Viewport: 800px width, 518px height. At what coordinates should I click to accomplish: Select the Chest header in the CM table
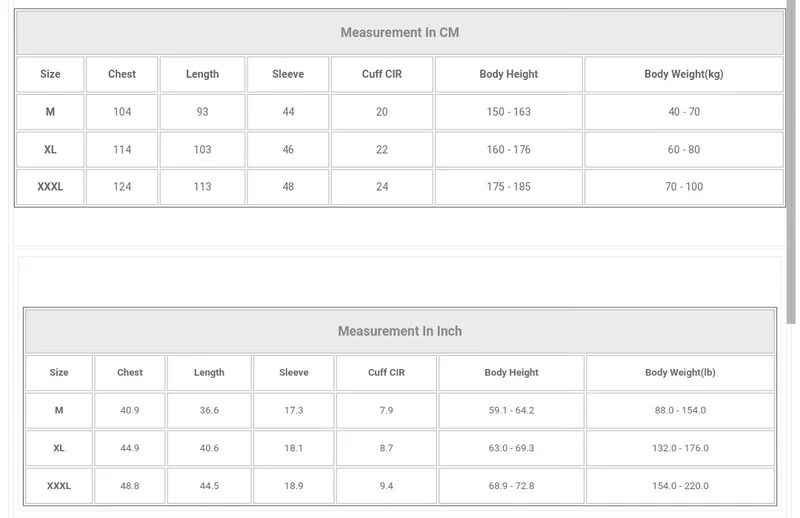(x=122, y=74)
